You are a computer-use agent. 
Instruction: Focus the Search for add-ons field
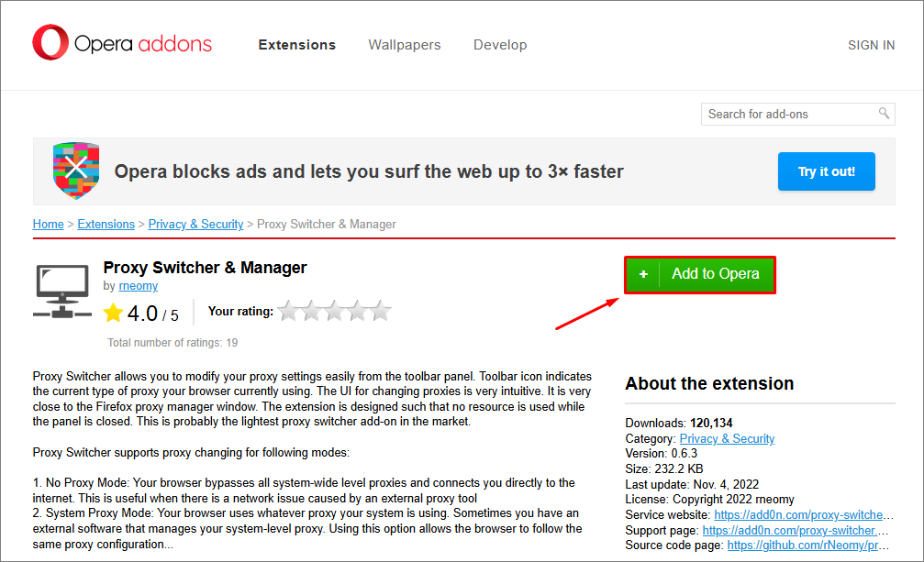point(798,115)
